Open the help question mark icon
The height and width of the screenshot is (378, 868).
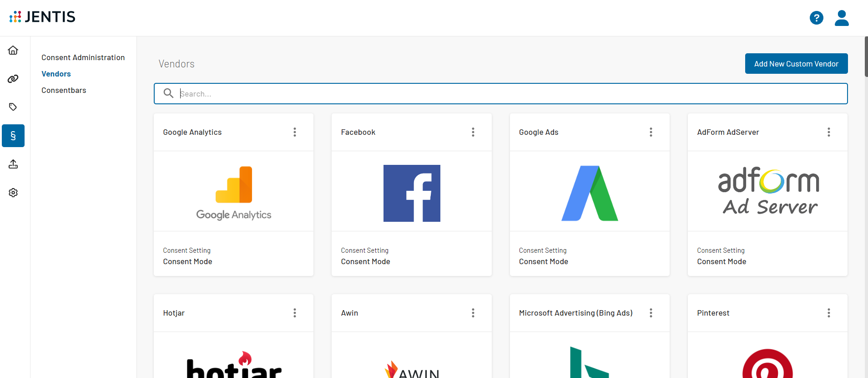(x=817, y=18)
